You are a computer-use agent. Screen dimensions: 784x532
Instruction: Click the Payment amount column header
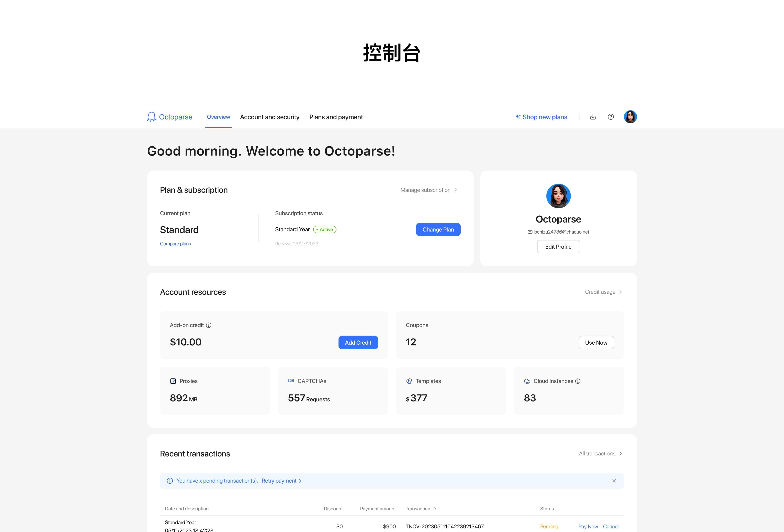(x=378, y=509)
